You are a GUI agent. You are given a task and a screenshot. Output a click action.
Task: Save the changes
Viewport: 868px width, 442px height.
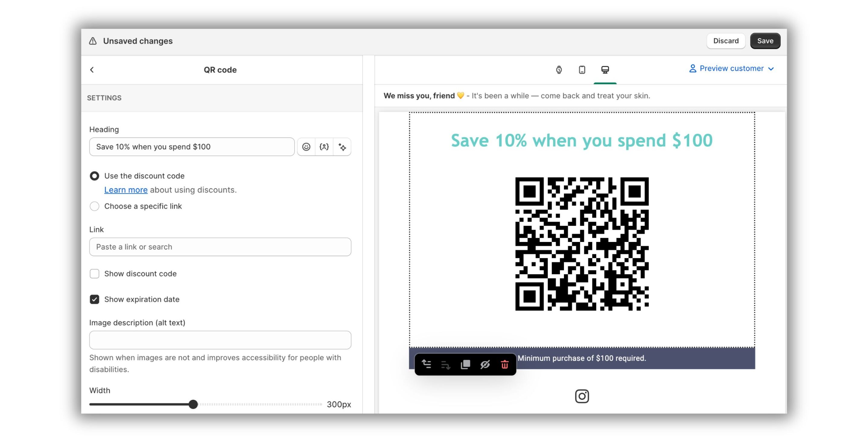point(765,41)
